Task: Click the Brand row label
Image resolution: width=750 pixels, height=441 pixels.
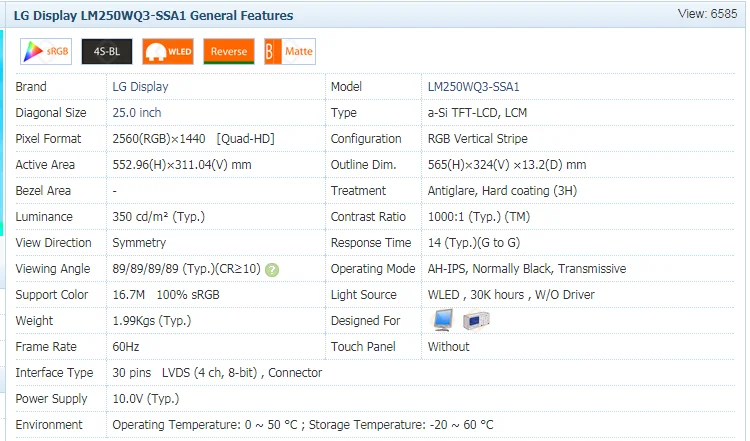Action: (31, 87)
